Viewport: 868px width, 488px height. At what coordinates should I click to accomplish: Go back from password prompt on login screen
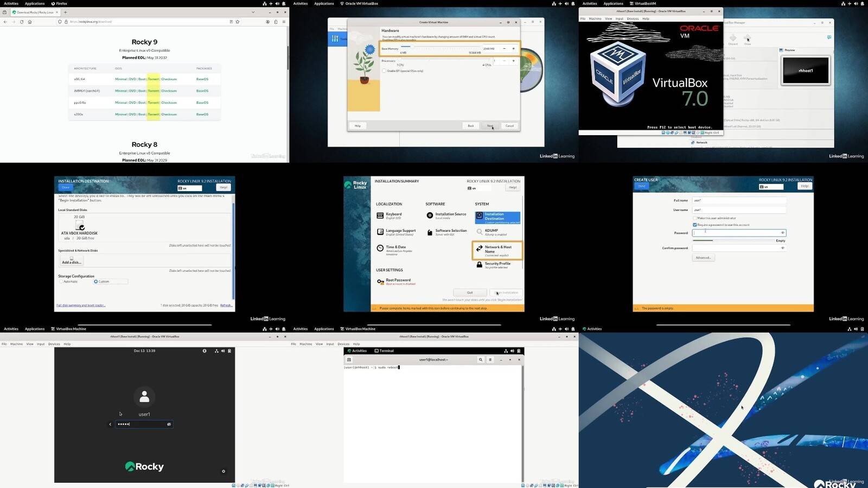pos(110,424)
